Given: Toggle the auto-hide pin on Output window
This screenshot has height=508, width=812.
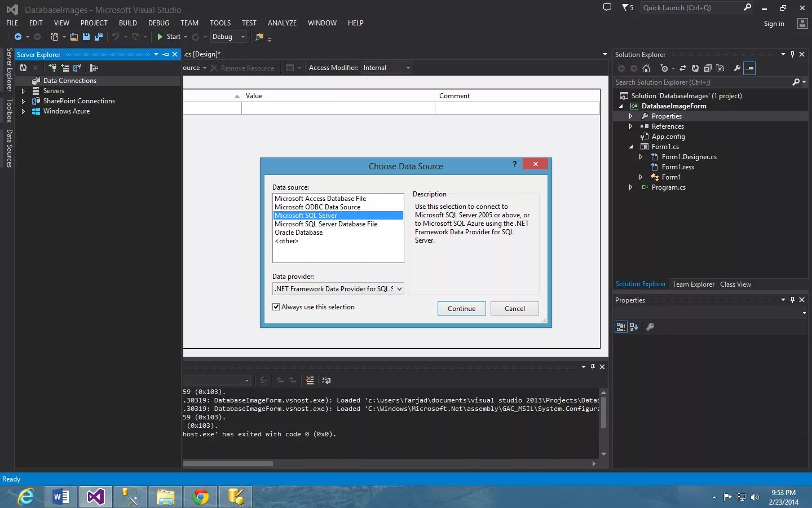Looking at the screenshot, I should (593, 367).
